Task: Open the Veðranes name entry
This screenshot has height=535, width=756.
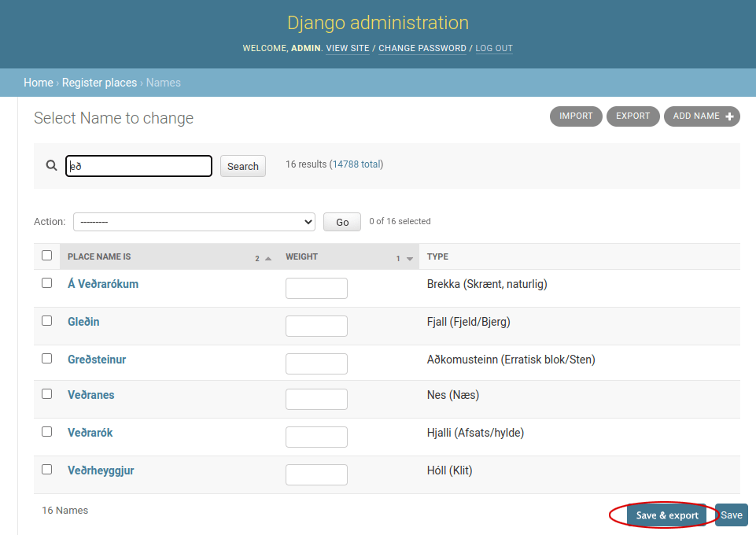Action: [90, 395]
